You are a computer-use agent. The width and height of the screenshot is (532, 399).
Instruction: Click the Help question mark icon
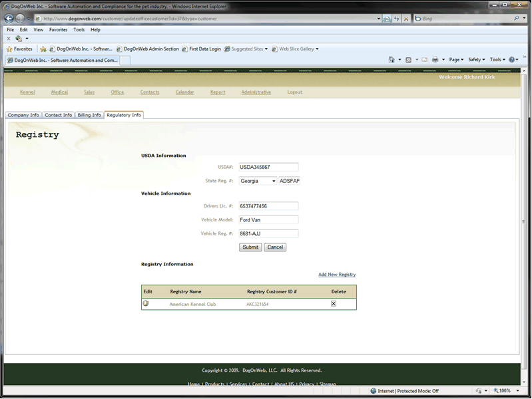[x=512, y=60]
